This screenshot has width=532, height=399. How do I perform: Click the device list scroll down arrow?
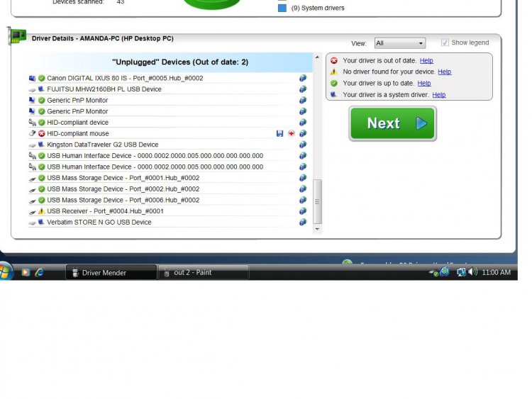317,229
